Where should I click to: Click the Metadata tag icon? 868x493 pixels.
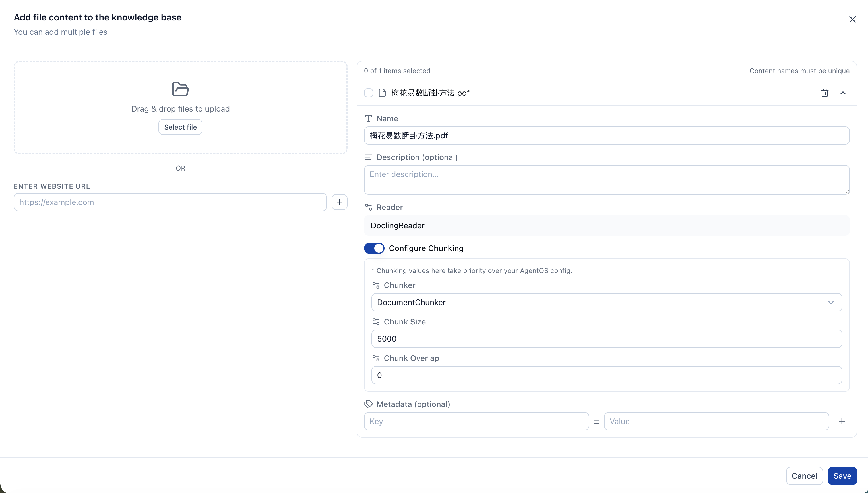coord(369,404)
